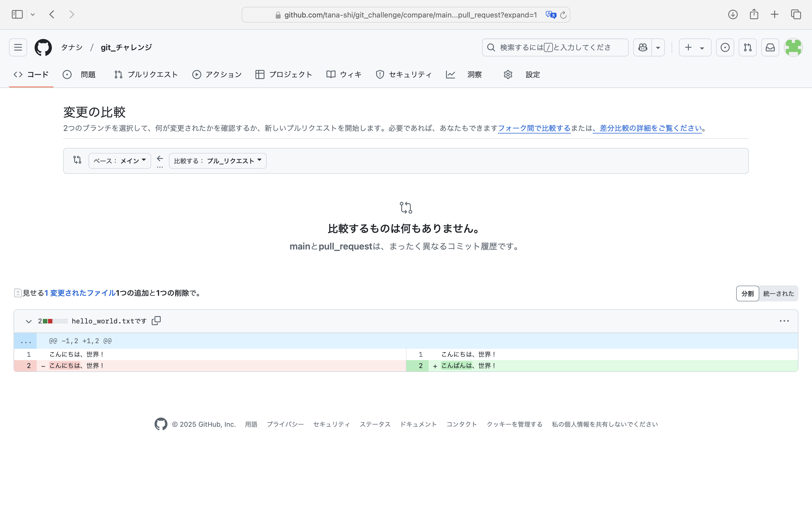Switch to the セキュリティ tab
812x508 pixels.
click(404, 75)
